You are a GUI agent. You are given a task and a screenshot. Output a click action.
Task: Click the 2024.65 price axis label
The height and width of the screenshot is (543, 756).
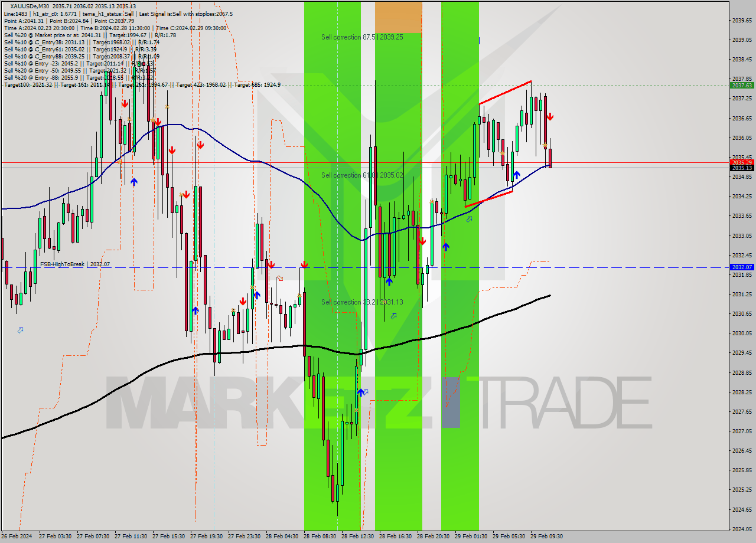(x=741, y=509)
